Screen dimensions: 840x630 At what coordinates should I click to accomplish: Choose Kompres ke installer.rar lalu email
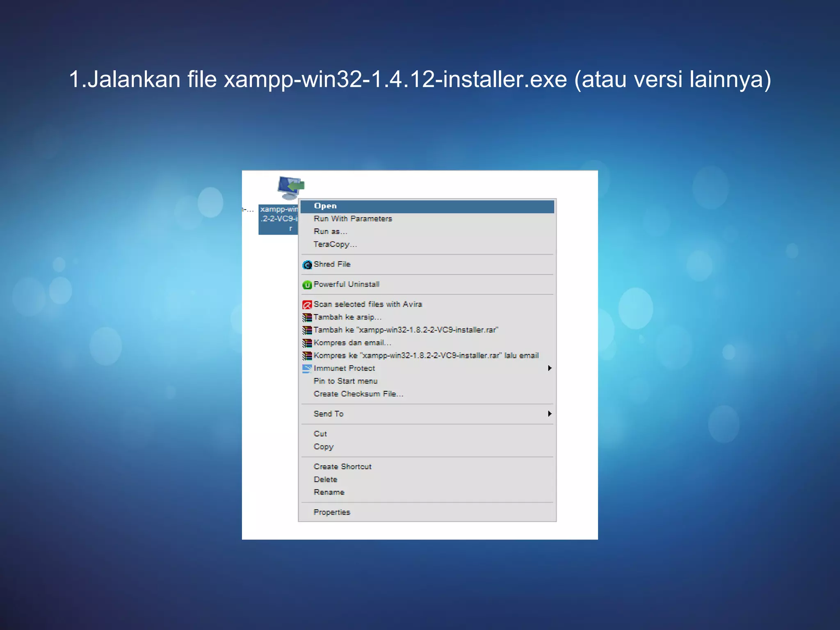(427, 356)
